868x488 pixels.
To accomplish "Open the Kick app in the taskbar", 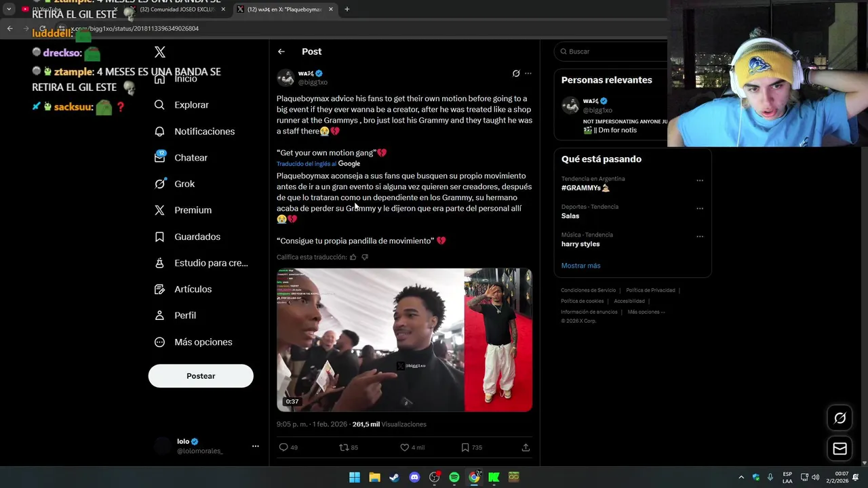I will click(494, 477).
